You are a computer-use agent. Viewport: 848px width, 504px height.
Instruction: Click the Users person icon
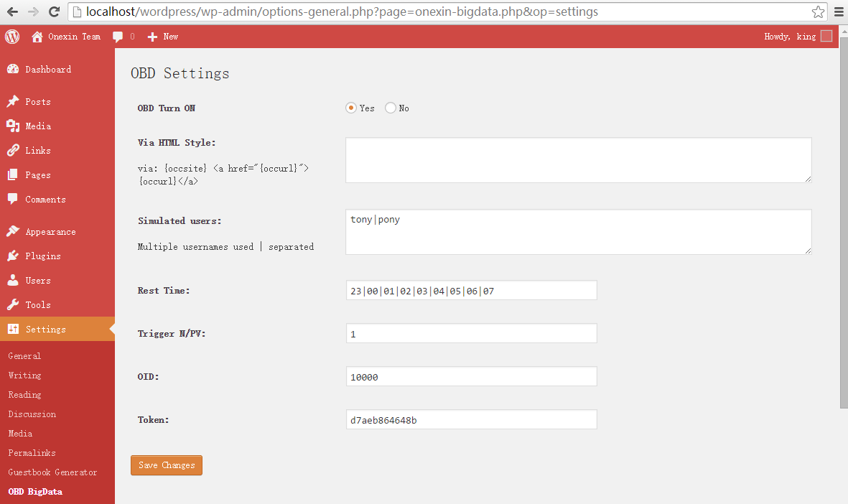click(x=13, y=280)
